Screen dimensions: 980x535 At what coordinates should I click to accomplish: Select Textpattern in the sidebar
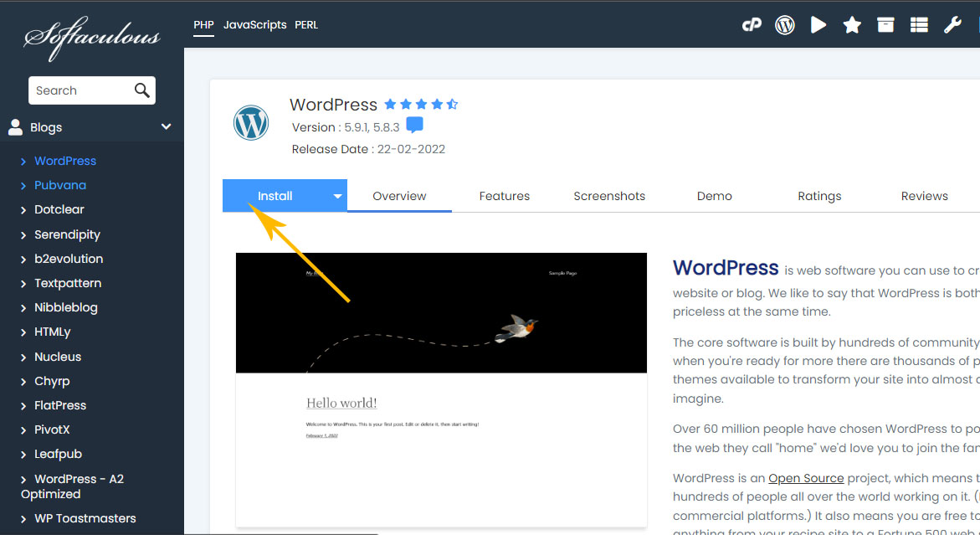[x=68, y=284]
